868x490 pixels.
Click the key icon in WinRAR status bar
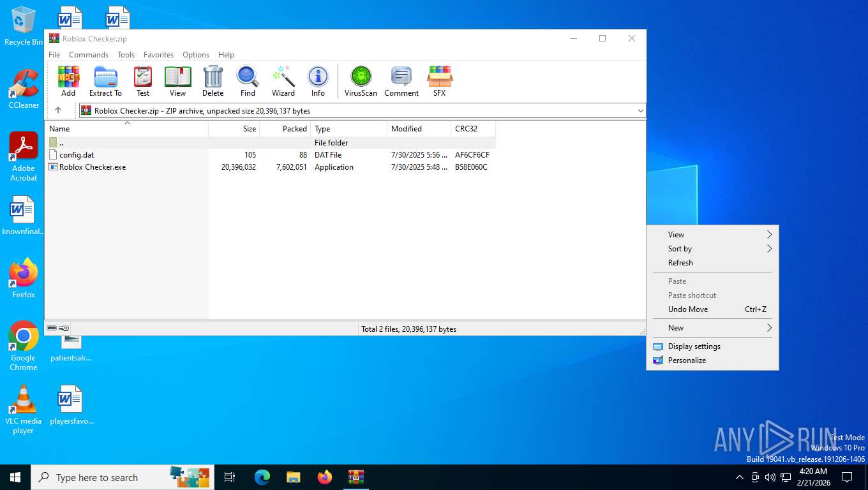click(x=64, y=328)
